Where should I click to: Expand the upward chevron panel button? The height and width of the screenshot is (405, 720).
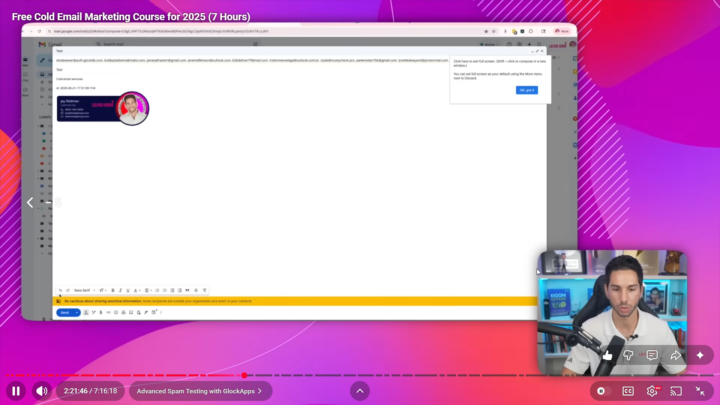[360, 391]
